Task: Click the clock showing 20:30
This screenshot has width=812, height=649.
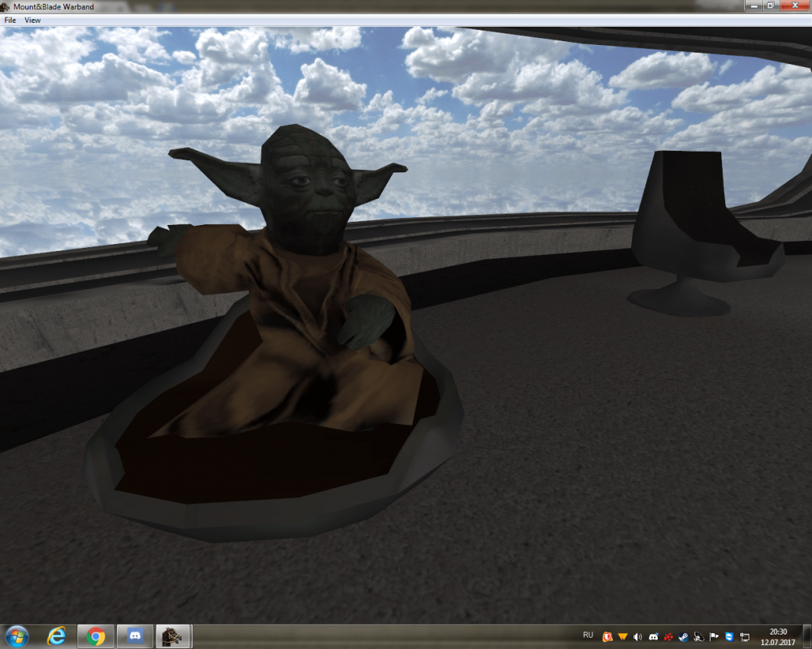Action: 778,637
